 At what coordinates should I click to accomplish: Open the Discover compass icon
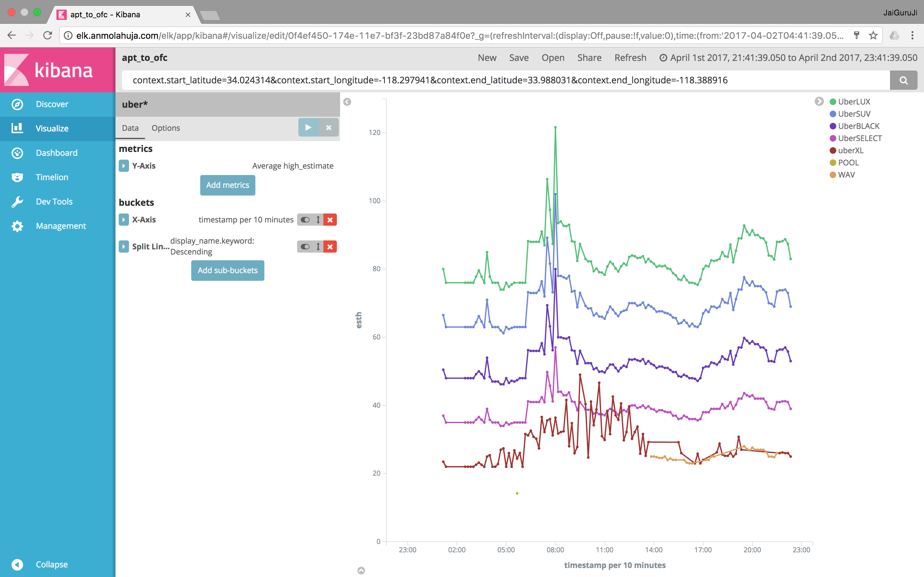(17, 104)
